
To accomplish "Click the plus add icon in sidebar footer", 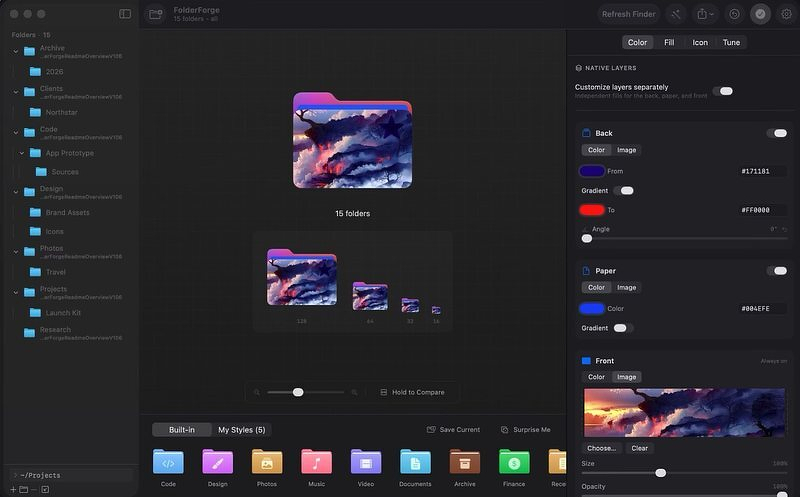I will (x=13, y=489).
